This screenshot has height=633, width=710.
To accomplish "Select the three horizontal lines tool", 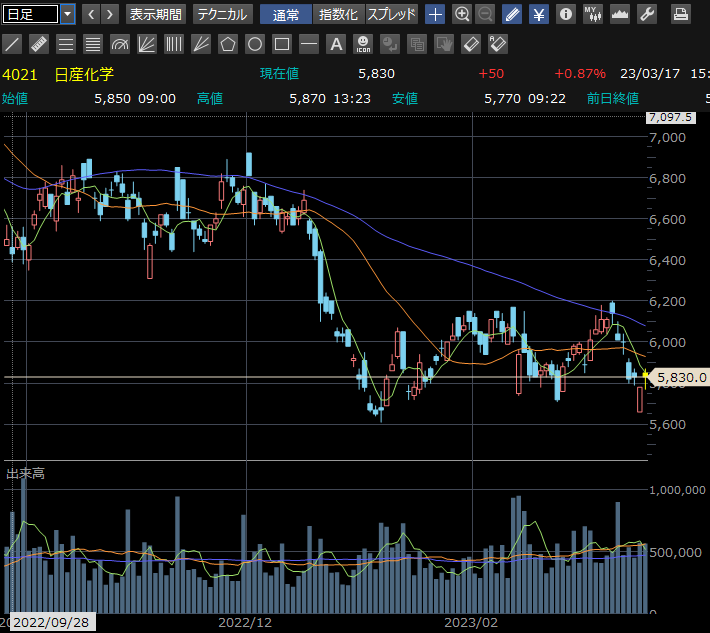I will pyautogui.click(x=66, y=44).
